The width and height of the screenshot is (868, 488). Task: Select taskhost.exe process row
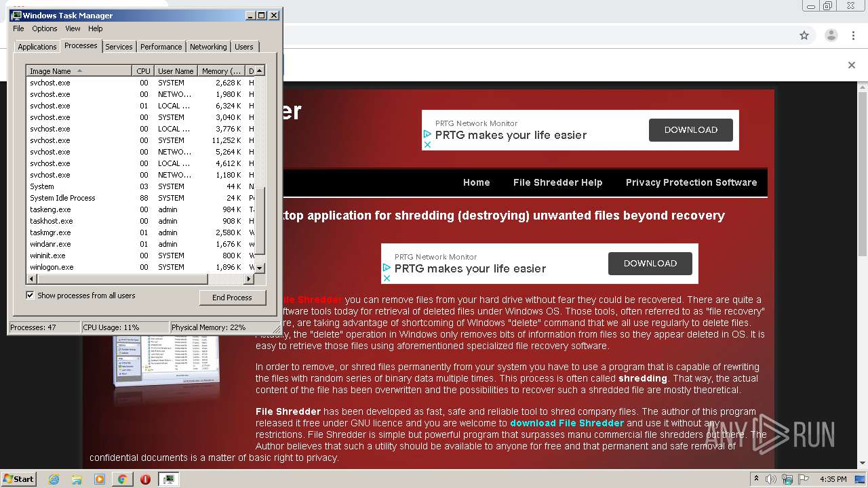[x=140, y=221]
